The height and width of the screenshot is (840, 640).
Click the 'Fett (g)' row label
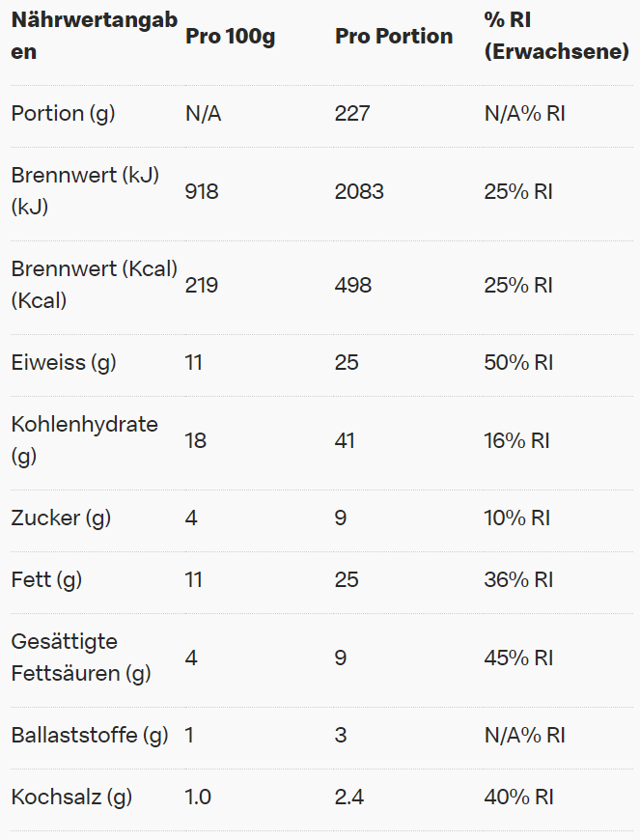point(46,580)
